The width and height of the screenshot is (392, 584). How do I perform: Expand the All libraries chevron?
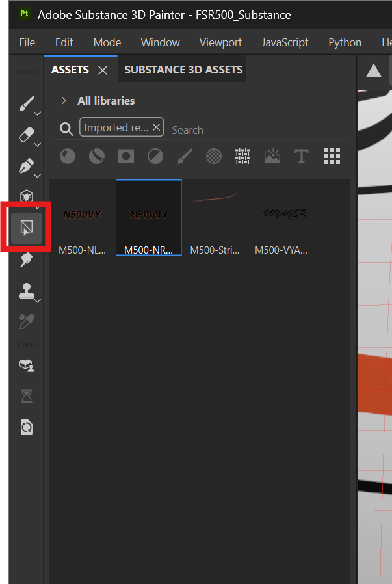(x=64, y=101)
